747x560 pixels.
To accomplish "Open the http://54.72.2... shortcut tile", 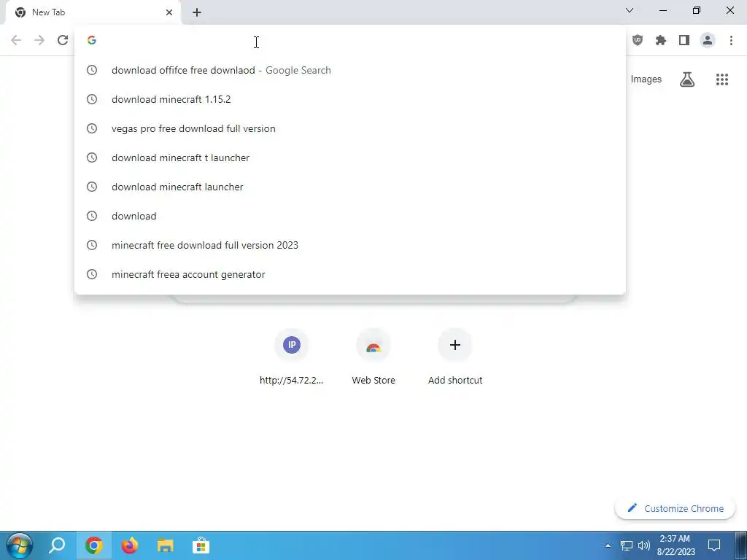I will (292, 357).
